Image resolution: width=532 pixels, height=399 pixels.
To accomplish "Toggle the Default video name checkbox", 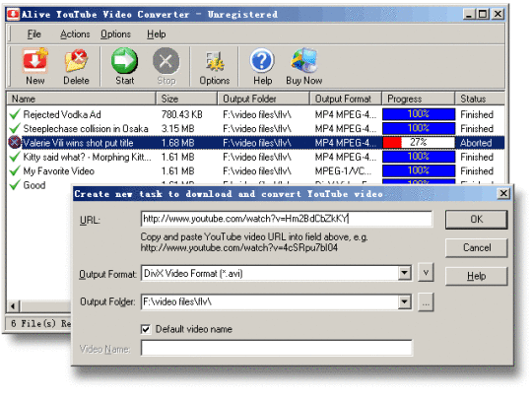I will pyautogui.click(x=146, y=329).
